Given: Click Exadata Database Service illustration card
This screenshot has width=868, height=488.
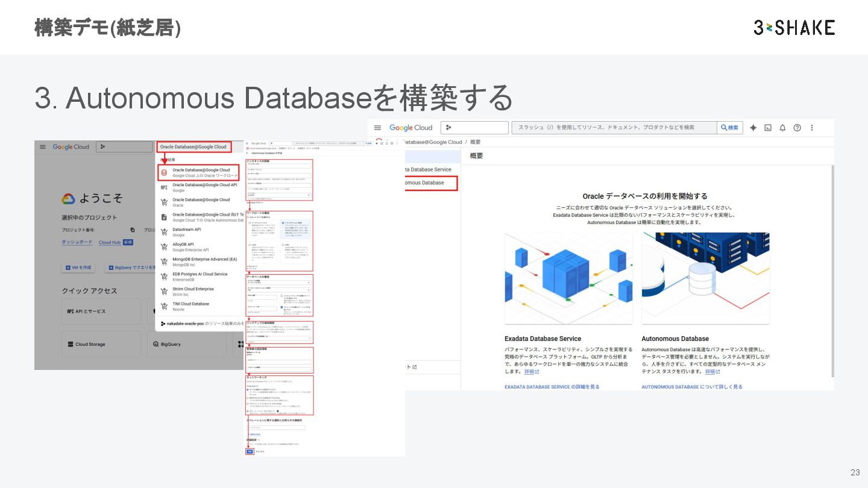Looking at the screenshot, I should point(568,278).
